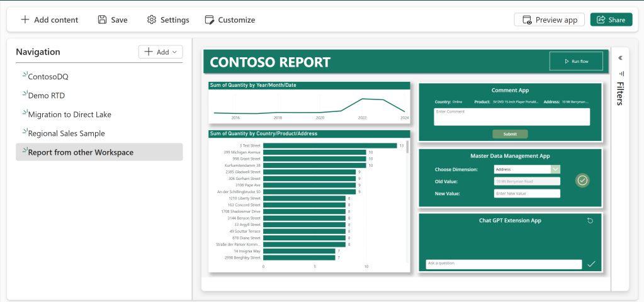Click the Add content plus icon

click(25, 20)
